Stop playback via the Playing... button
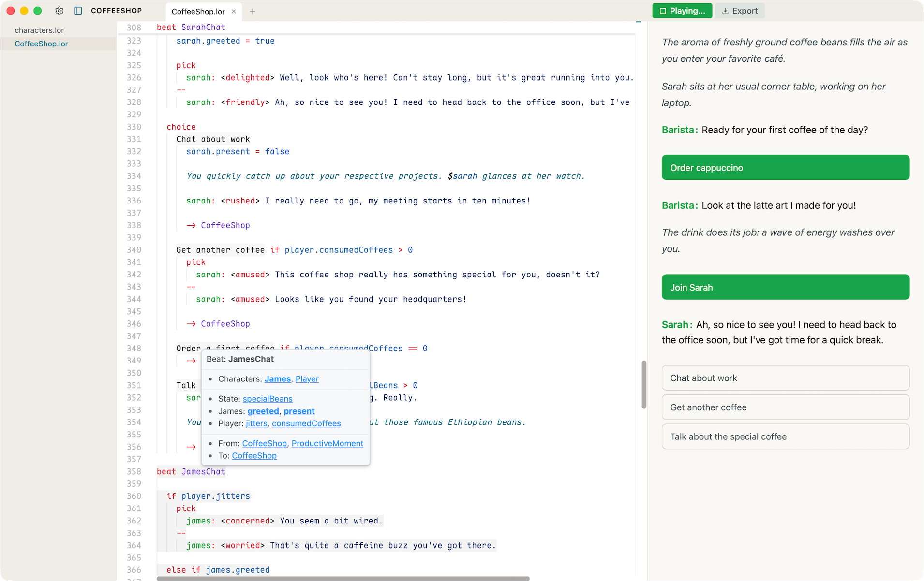The image size is (924, 581). click(x=682, y=11)
